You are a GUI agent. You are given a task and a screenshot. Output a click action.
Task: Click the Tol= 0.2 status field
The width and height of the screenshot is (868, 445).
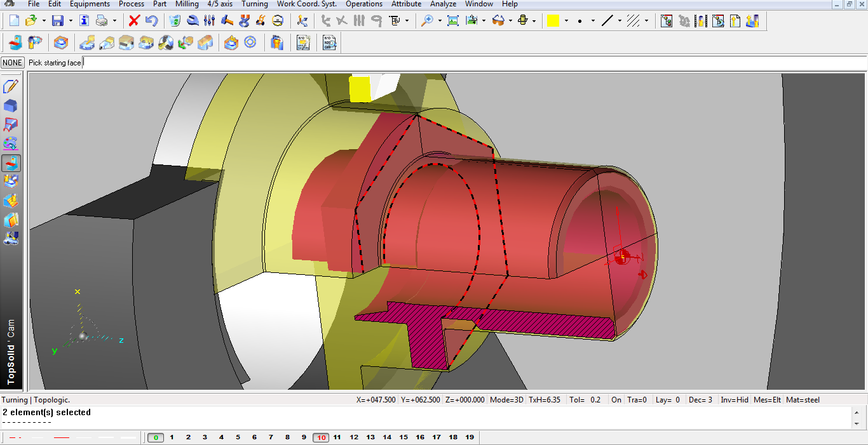586,400
